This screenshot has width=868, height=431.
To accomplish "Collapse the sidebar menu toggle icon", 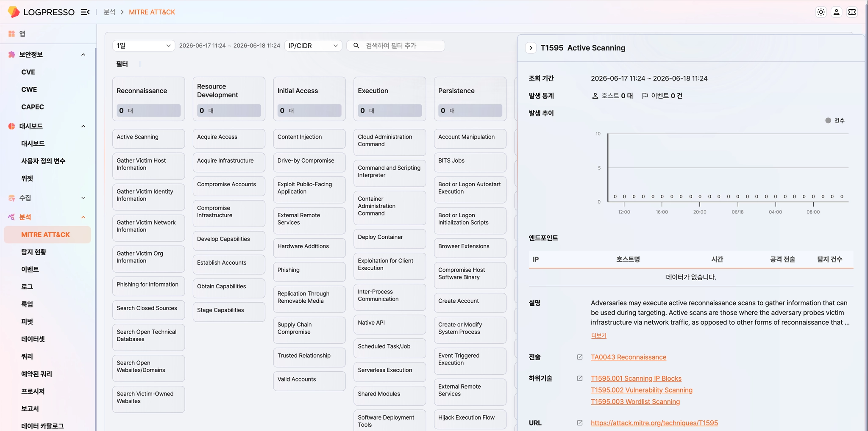I will pos(85,12).
